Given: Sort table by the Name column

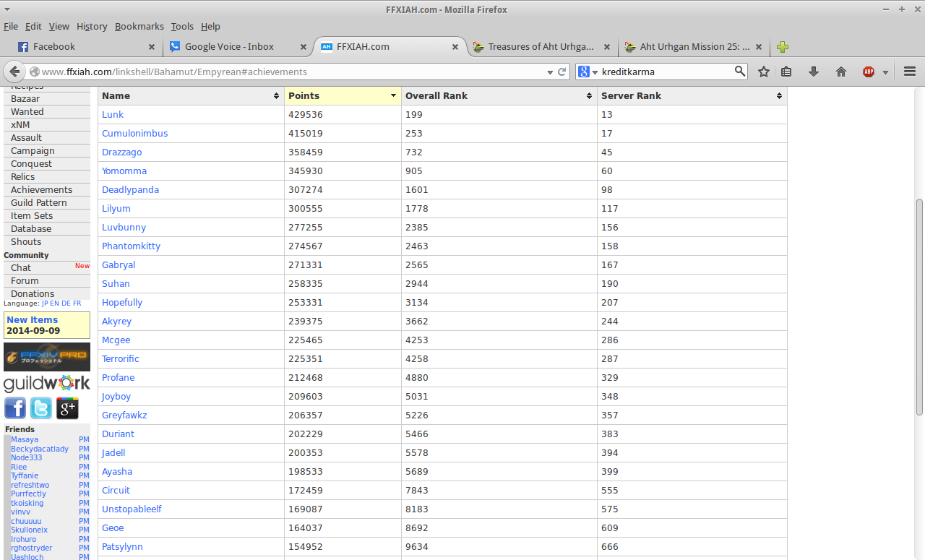Looking at the screenshot, I should coord(192,95).
